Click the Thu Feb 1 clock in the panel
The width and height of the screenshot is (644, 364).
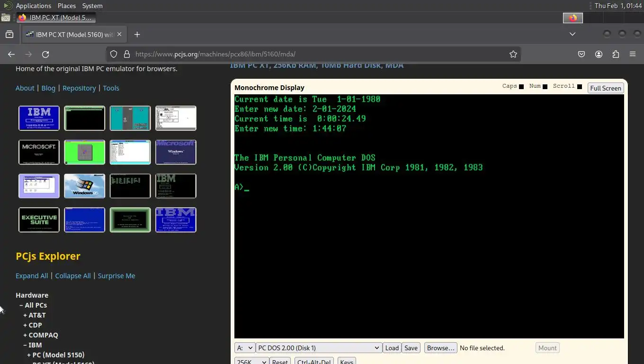coord(618,6)
